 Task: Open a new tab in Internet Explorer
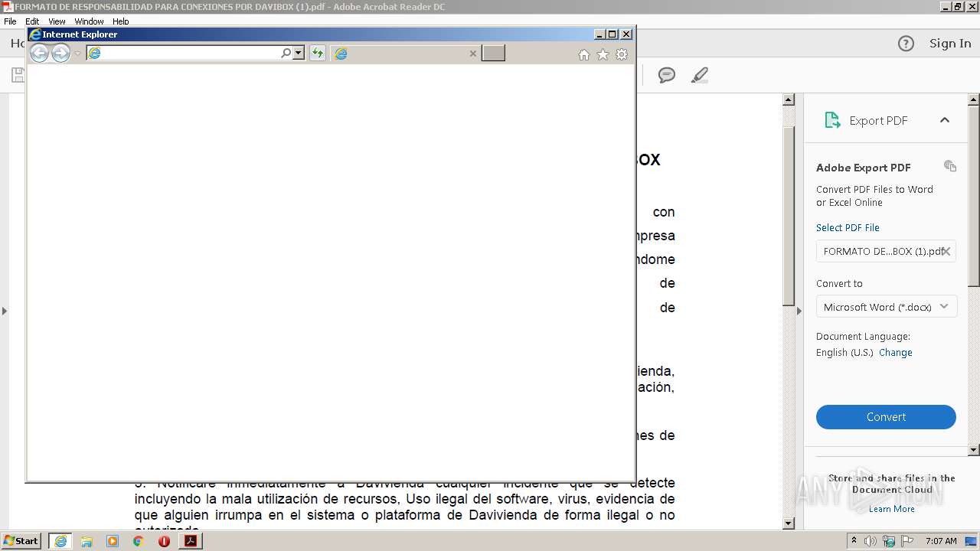coord(493,53)
